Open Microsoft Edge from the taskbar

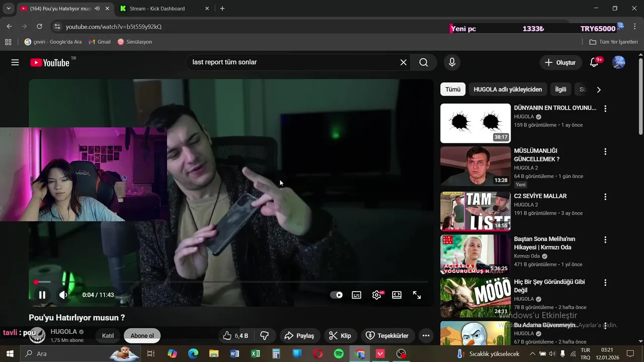pyautogui.click(x=193, y=353)
